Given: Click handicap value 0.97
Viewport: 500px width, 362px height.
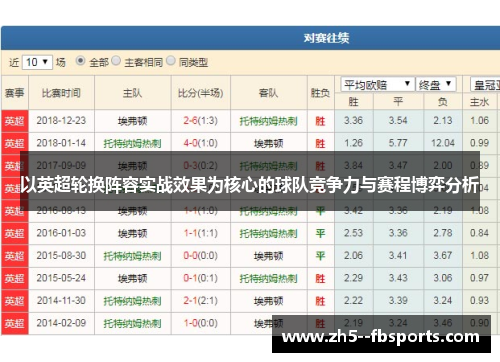Looking at the screenshot, I should tap(479, 278).
